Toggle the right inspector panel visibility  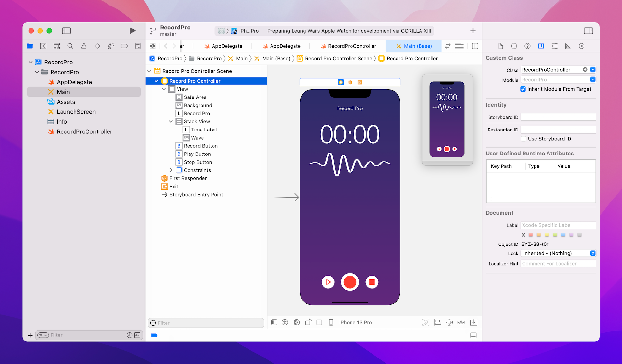click(x=588, y=31)
